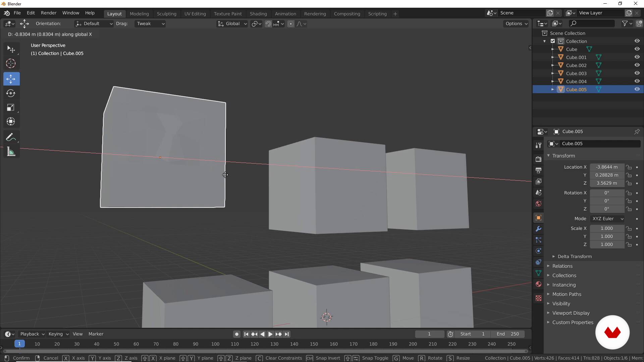Open the rotation Mode XYZ Euler dropdown
Screen dimensions: 644x362
(607, 219)
